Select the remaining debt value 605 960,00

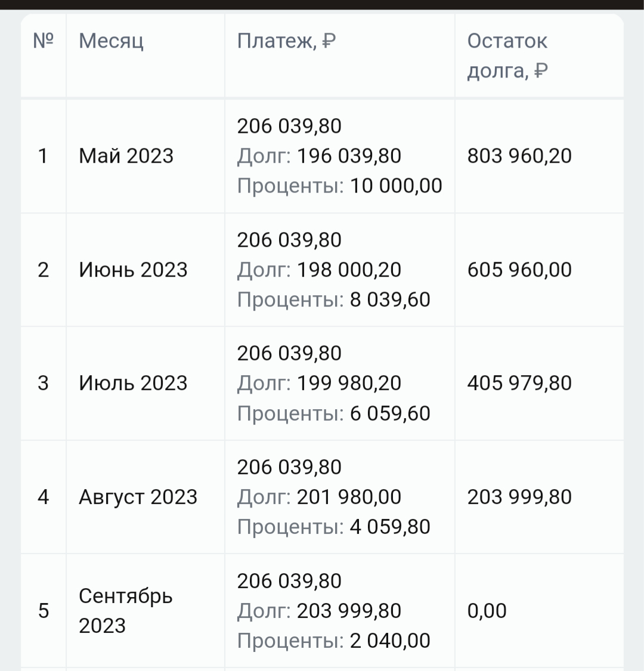pos(519,270)
